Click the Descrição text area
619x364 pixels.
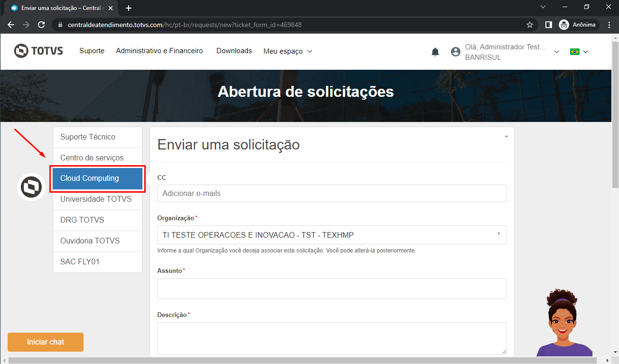[x=332, y=338]
